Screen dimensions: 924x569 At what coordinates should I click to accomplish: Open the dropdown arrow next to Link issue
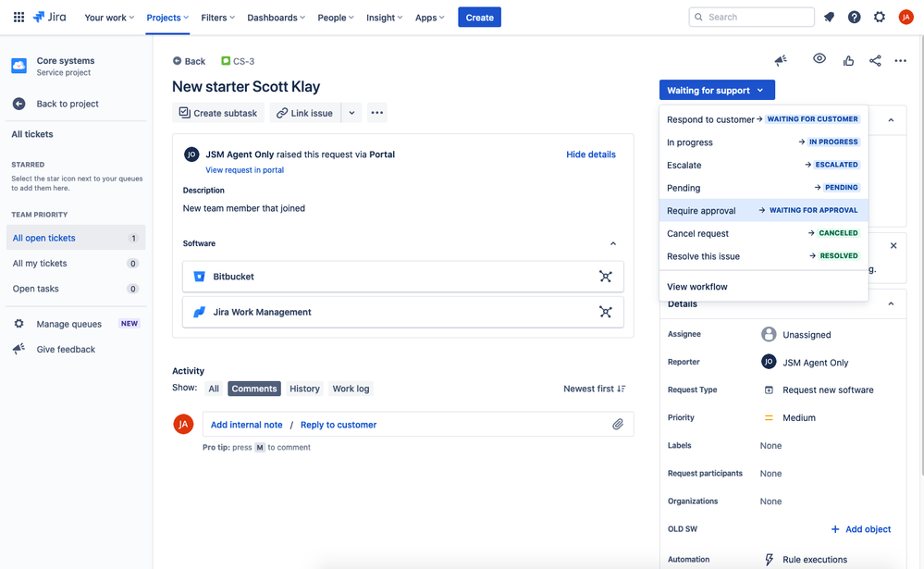pos(351,113)
